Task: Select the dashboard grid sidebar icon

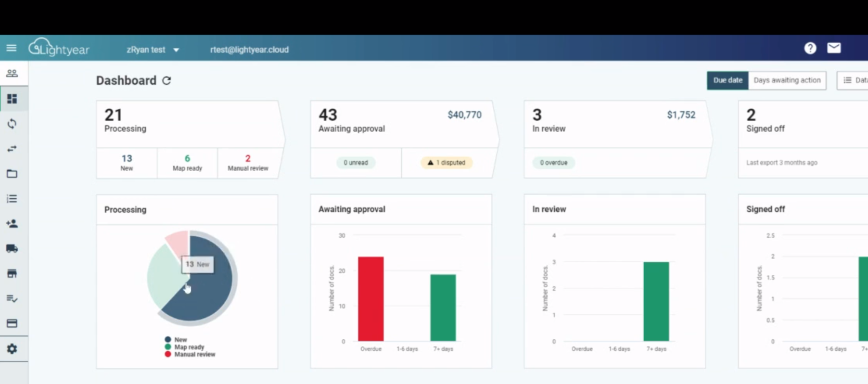Action: coord(12,99)
